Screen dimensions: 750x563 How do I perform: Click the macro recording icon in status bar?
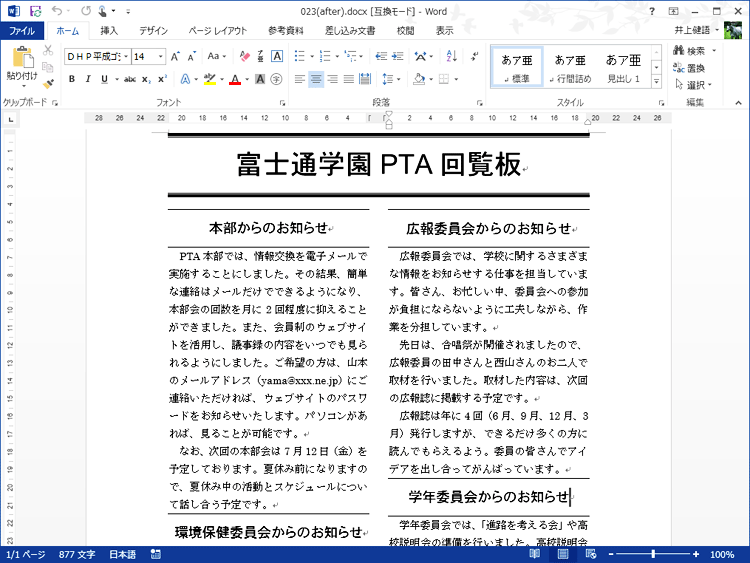click(155, 554)
